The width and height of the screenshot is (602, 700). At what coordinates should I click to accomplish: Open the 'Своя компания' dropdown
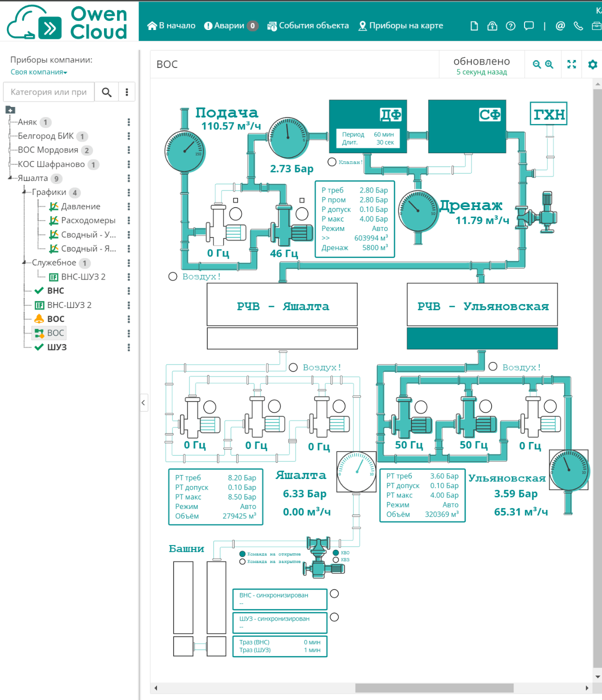click(39, 72)
